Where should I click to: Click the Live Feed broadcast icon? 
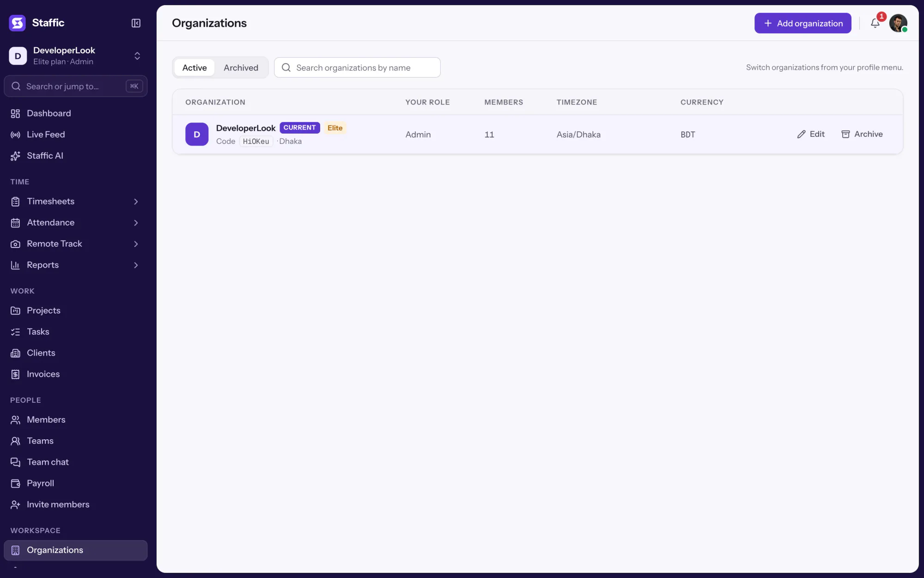tap(15, 135)
